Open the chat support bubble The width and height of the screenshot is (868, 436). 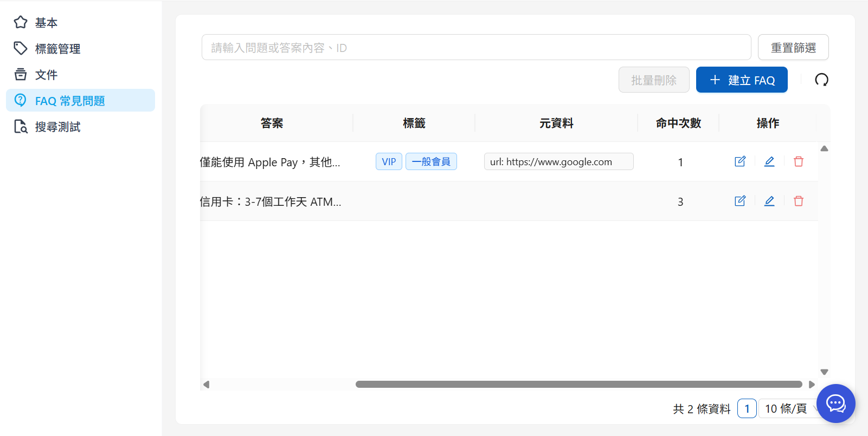[x=835, y=404]
